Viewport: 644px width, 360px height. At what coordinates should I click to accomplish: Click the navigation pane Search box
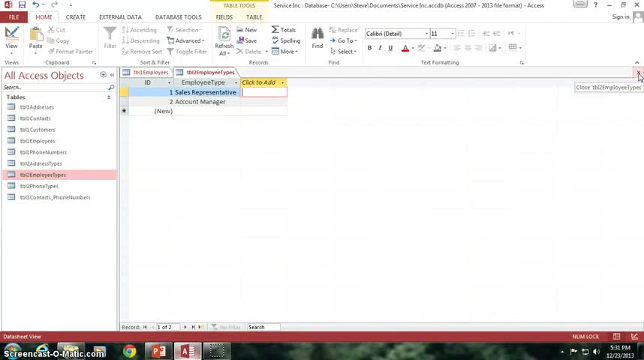click(x=55, y=88)
